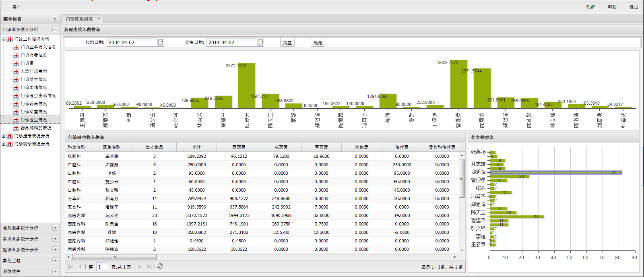Image resolution: width=644 pixels, height=277 pixels.
Task: Click the 重置 button
Action: tap(287, 42)
